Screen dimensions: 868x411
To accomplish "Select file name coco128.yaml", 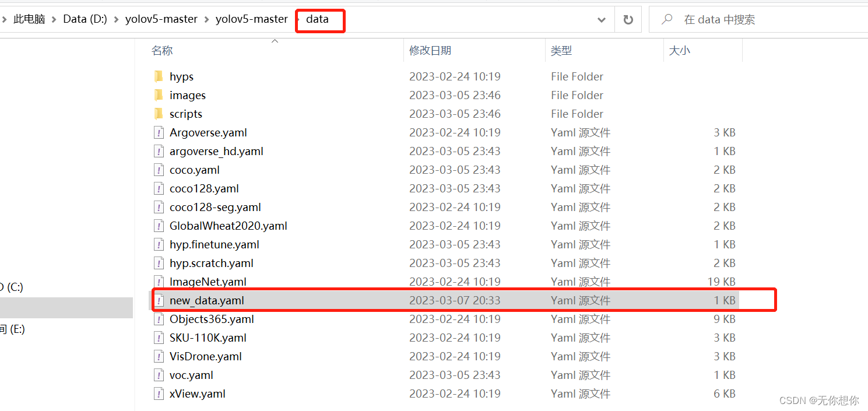I will click(x=204, y=188).
